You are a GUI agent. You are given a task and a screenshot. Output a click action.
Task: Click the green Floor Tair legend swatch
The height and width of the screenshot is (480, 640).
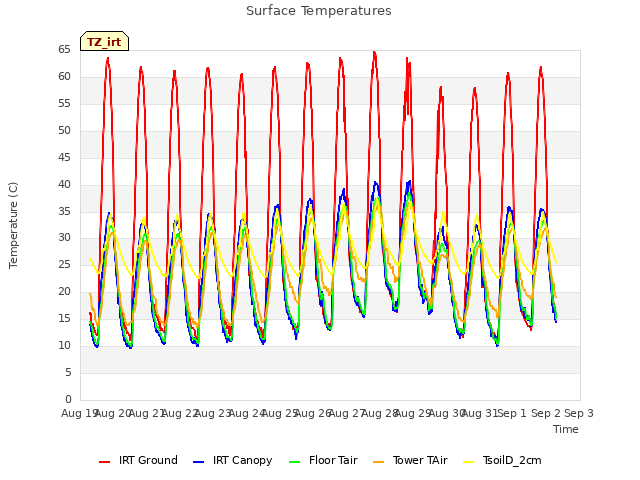coord(294,462)
